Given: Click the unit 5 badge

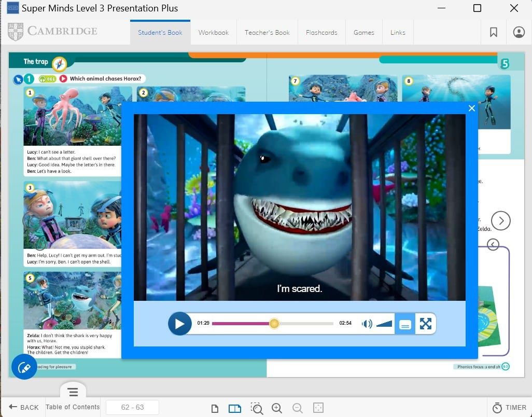Looking at the screenshot, I should [x=505, y=63].
